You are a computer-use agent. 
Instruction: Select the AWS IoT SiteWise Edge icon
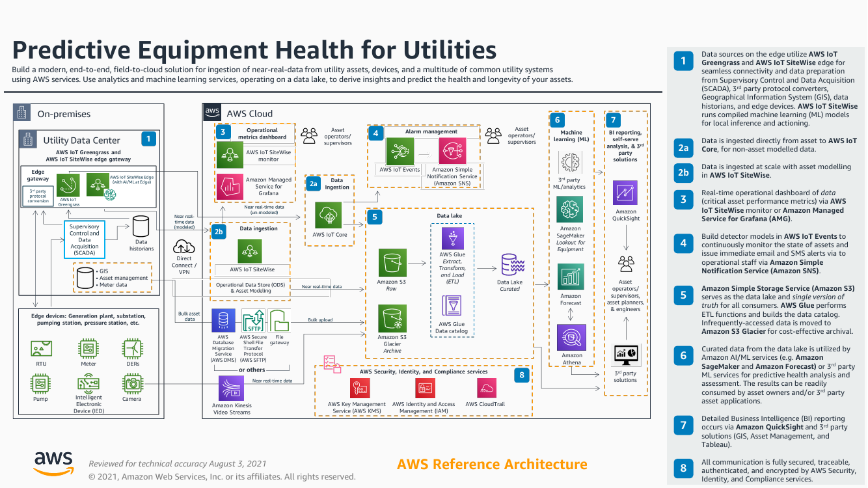tap(98, 183)
